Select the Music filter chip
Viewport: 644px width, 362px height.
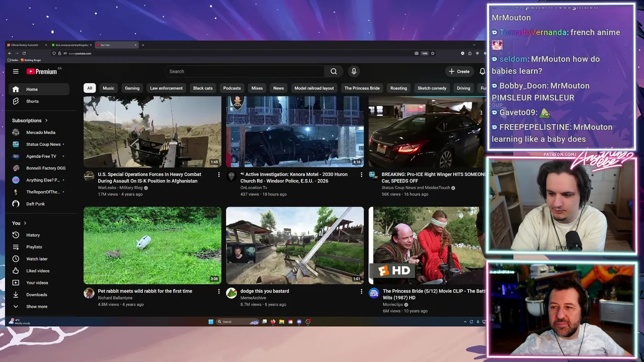(109, 88)
